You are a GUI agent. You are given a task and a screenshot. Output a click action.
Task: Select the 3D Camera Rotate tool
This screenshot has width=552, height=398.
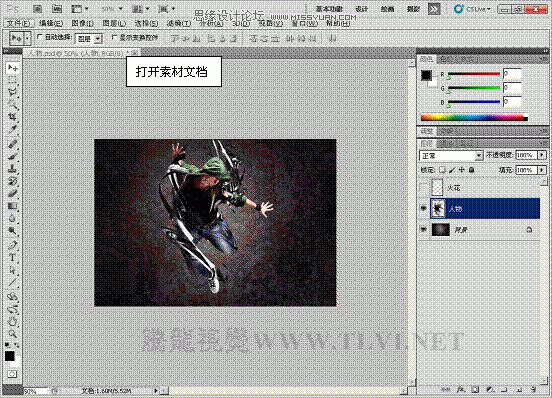pos(13,309)
